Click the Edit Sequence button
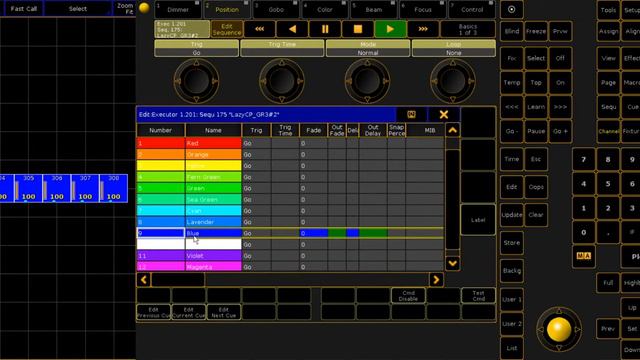Screen dimensions: 640x360 click(227, 29)
